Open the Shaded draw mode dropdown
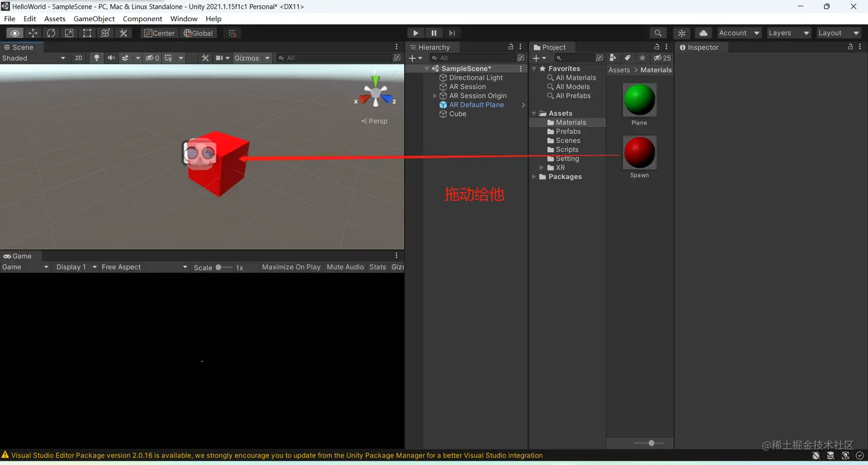Screen dimensions: 868x465 34,58
